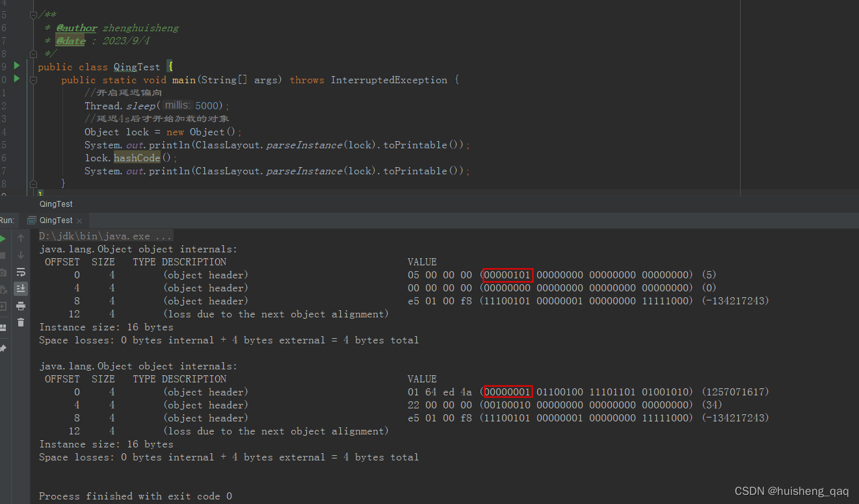Click the (5) decimal value

tap(709, 275)
